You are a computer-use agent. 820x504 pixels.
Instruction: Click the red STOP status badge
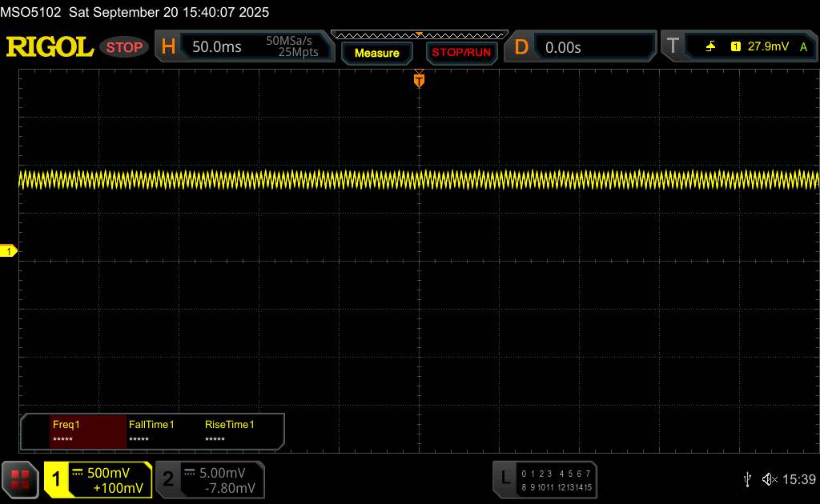(125, 47)
